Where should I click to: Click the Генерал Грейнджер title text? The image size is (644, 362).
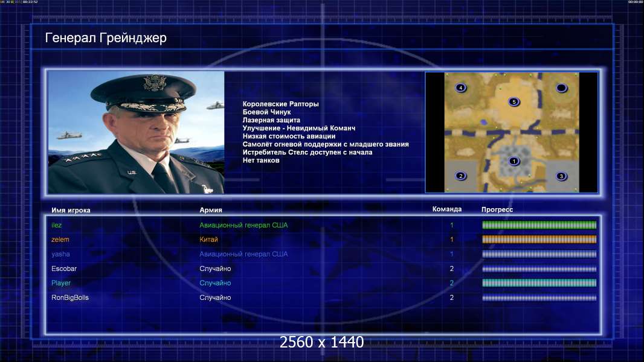106,38
